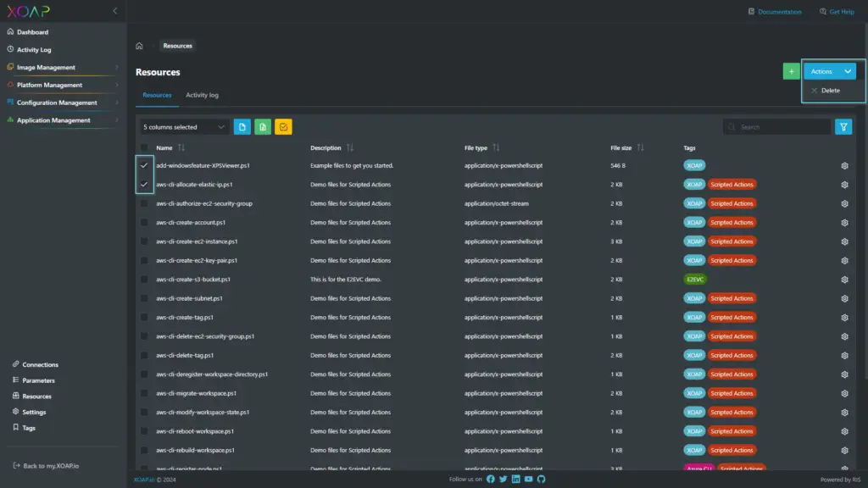
Task: Open gear settings for aws-cli-authorize-ec2-security-group
Action: [845, 203]
